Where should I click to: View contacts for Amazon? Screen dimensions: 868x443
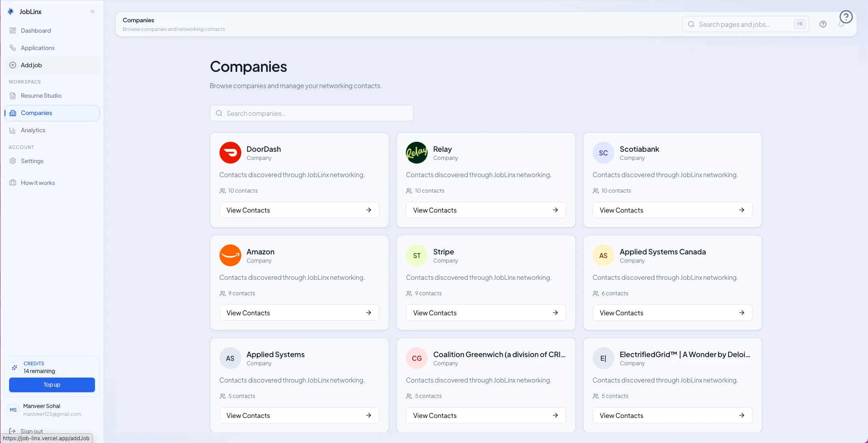click(x=299, y=313)
